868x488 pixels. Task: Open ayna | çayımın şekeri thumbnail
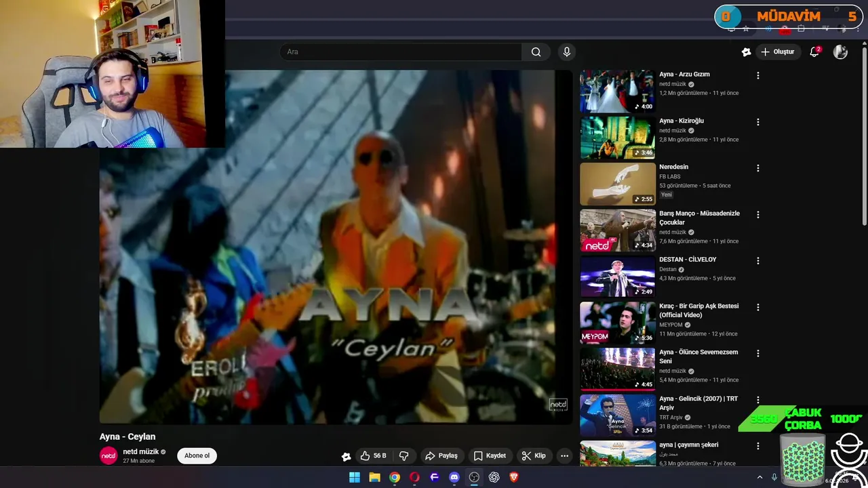(x=617, y=453)
